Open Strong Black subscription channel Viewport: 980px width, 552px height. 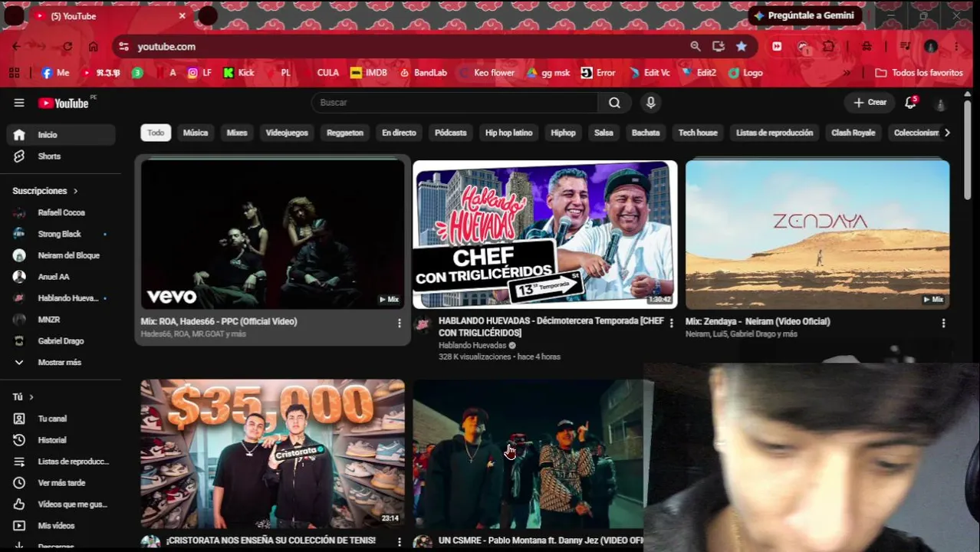61,234
